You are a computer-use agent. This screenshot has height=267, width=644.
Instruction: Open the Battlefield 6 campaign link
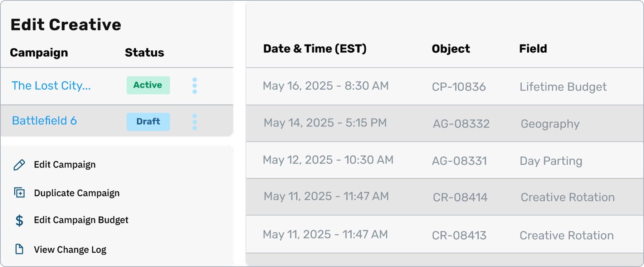(44, 121)
